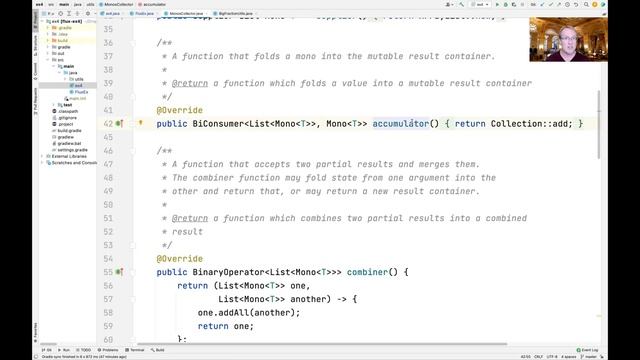The height and width of the screenshot is (360, 640).
Task: Update project with git update icon
Action: point(542,4)
